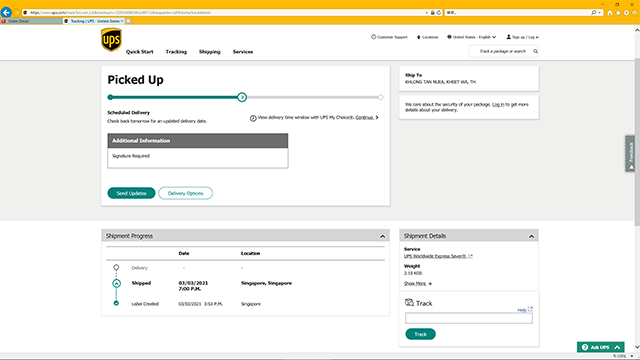Click the UPS shield logo
Screen dimensions: 640x360
(x=111, y=40)
